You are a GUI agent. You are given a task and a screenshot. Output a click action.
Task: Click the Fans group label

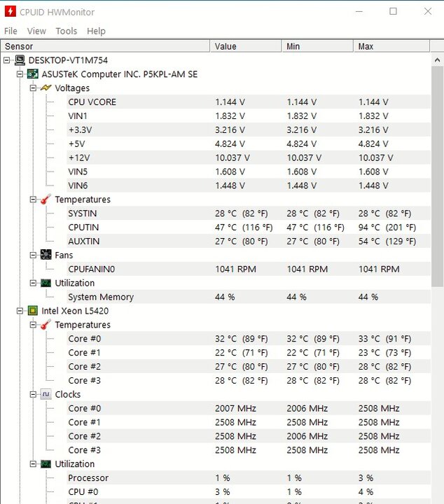pos(64,255)
